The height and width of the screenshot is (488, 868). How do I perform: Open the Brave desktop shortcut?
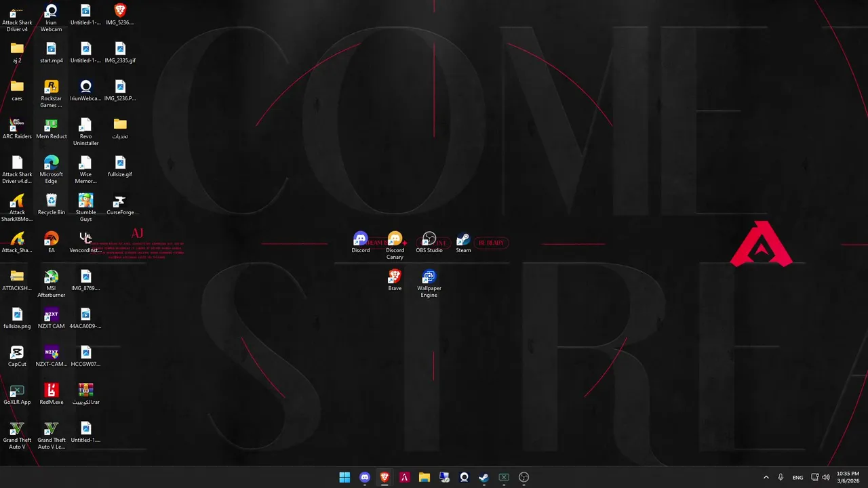click(x=395, y=281)
